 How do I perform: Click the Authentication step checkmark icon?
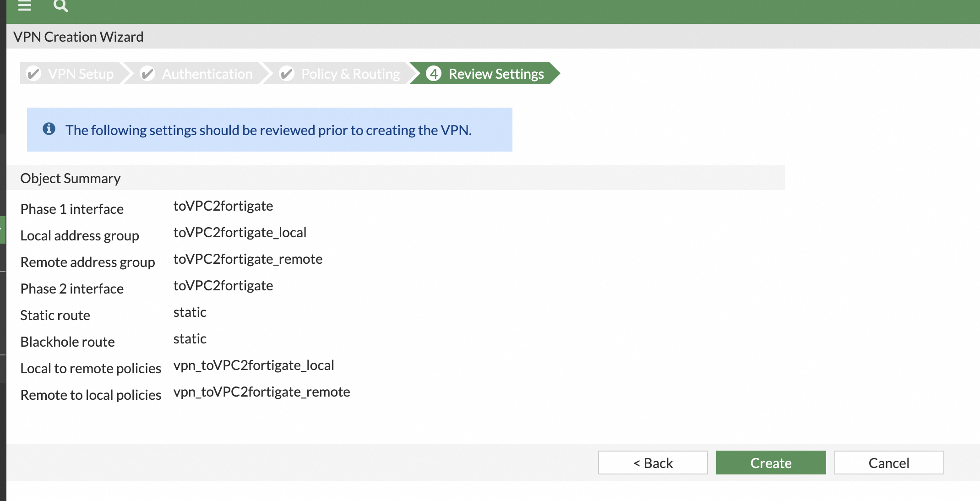pos(147,74)
